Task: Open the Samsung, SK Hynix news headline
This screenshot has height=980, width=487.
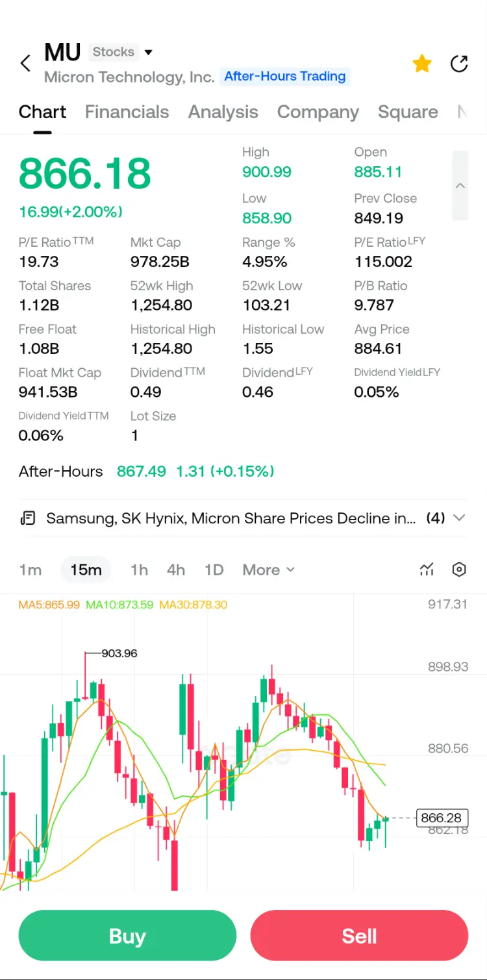Action: (x=231, y=518)
